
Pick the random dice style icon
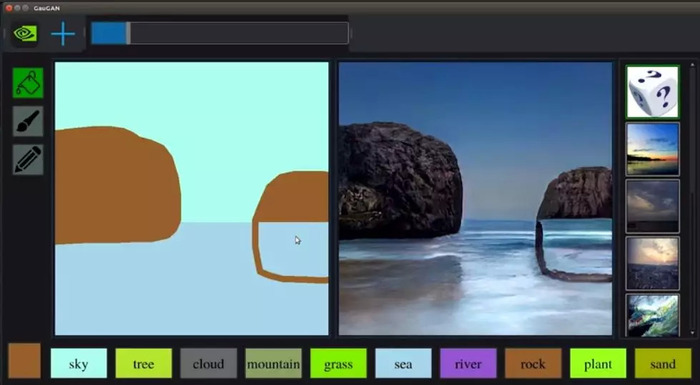tap(653, 92)
